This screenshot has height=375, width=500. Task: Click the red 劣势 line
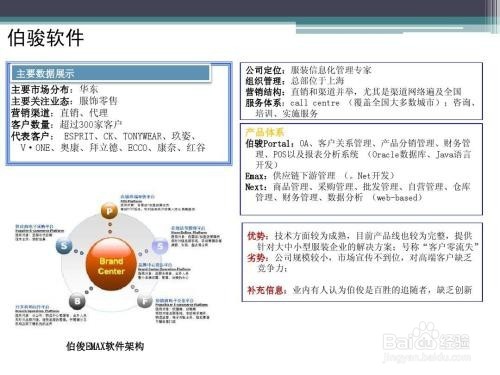(x=360, y=258)
